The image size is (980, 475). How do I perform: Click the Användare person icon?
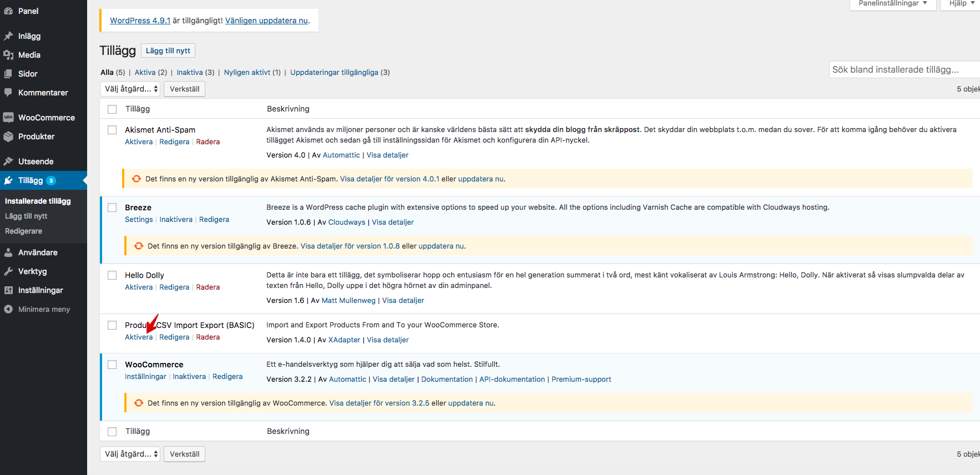[x=8, y=252]
